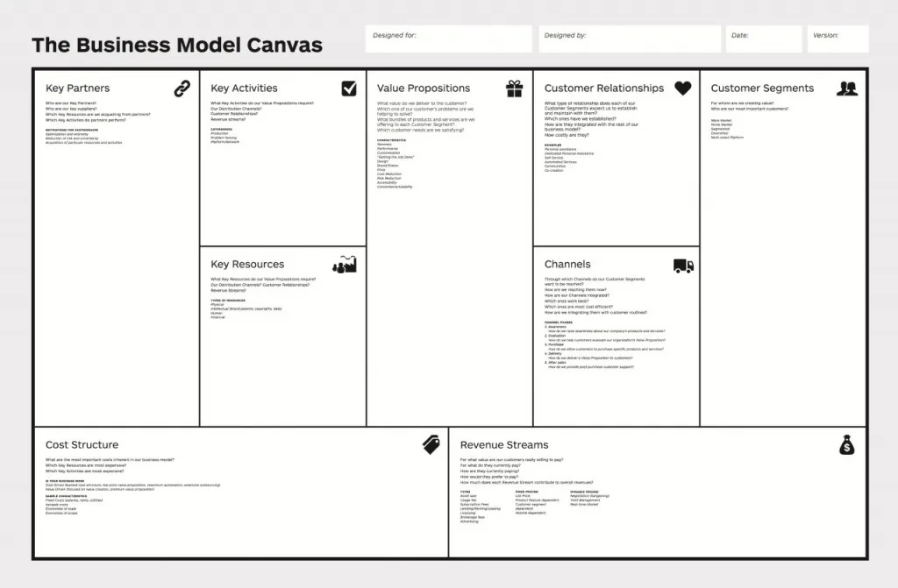Click the Cost Structure heading
The image size is (898, 588).
[x=82, y=444]
